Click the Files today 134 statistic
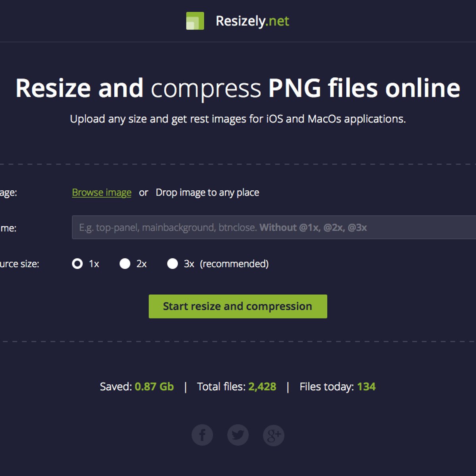 (337, 387)
